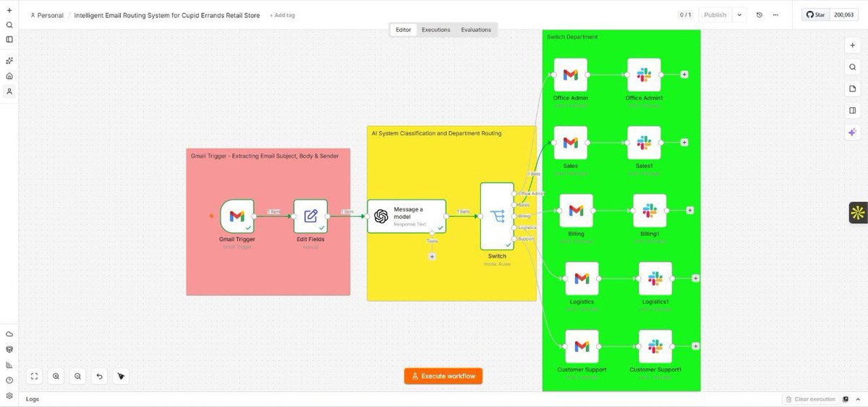
Task: Add a tool via Tools plus connector
Action: point(432,256)
